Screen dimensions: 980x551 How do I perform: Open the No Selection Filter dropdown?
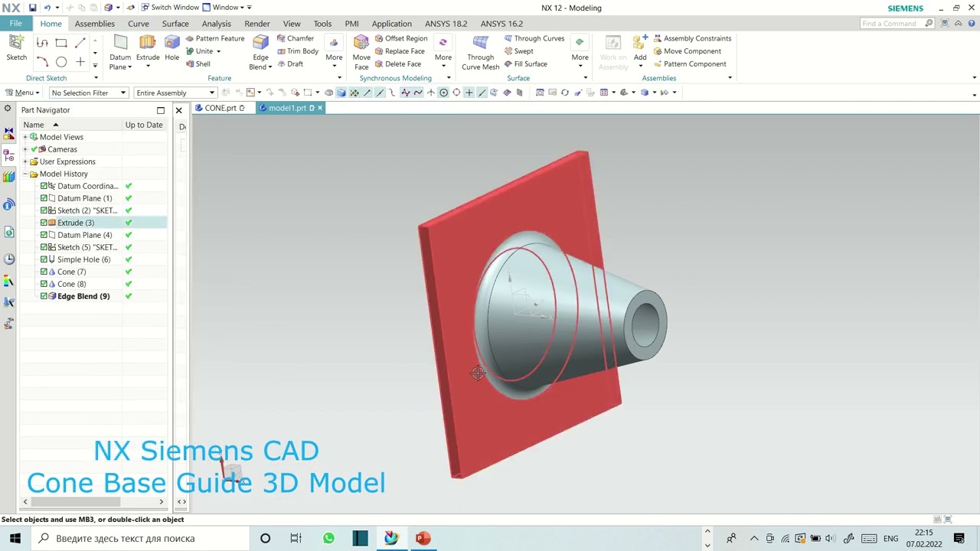click(88, 93)
